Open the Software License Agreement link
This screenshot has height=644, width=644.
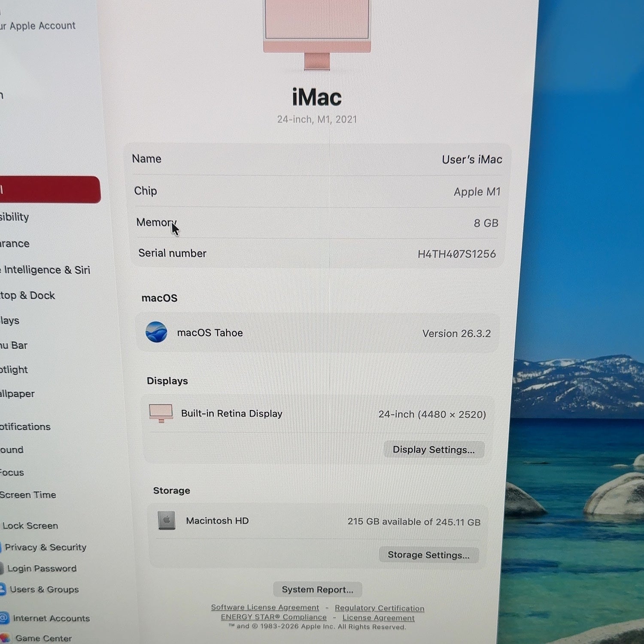pos(265,607)
